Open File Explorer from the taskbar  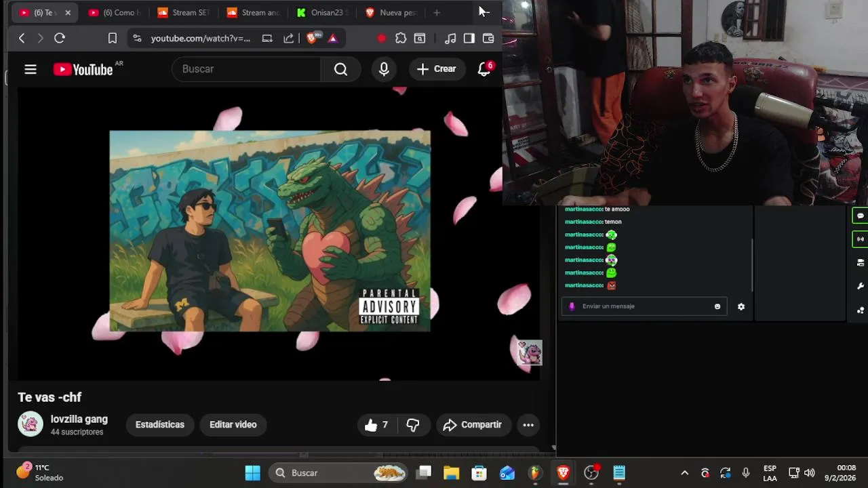(452, 472)
